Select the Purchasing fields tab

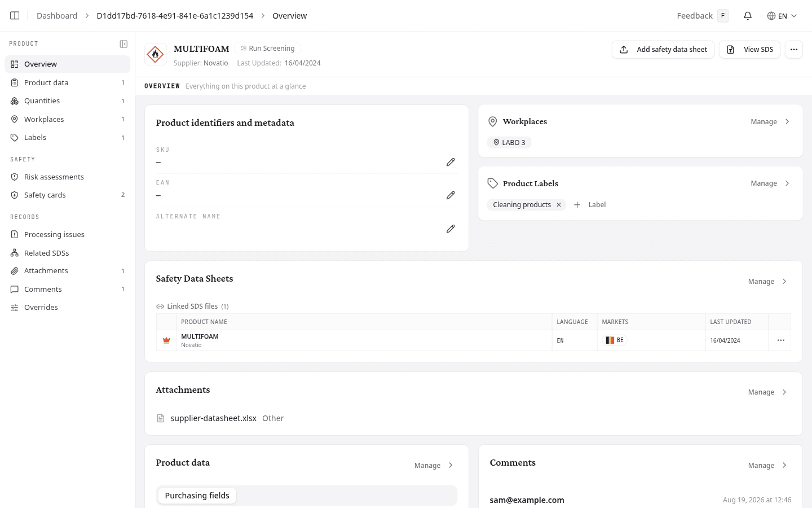pyautogui.click(x=197, y=496)
